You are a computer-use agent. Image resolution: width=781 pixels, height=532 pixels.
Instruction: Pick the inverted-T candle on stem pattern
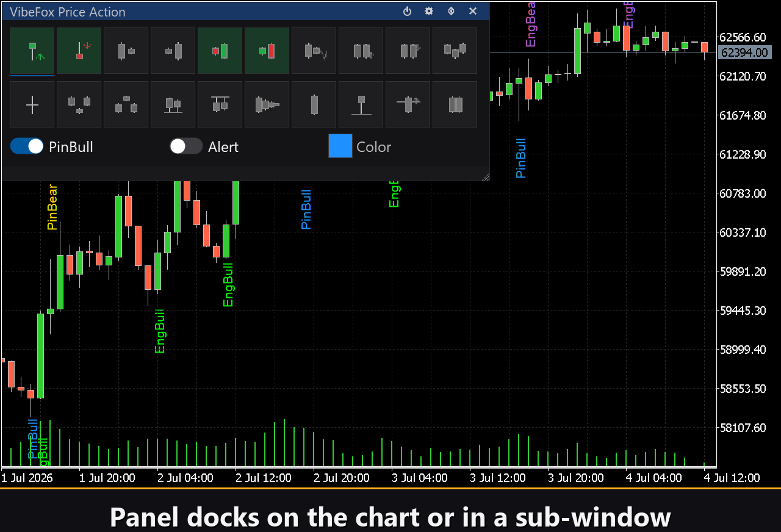coord(361,104)
